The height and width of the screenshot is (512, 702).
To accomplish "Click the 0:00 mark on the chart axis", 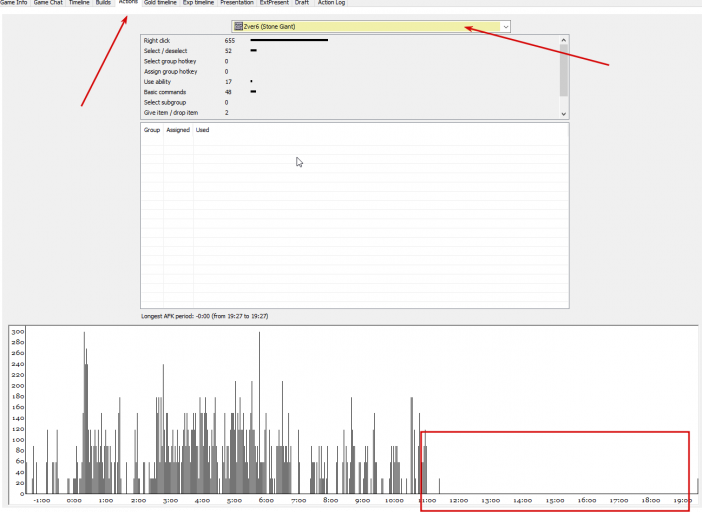I will pyautogui.click(x=74, y=500).
